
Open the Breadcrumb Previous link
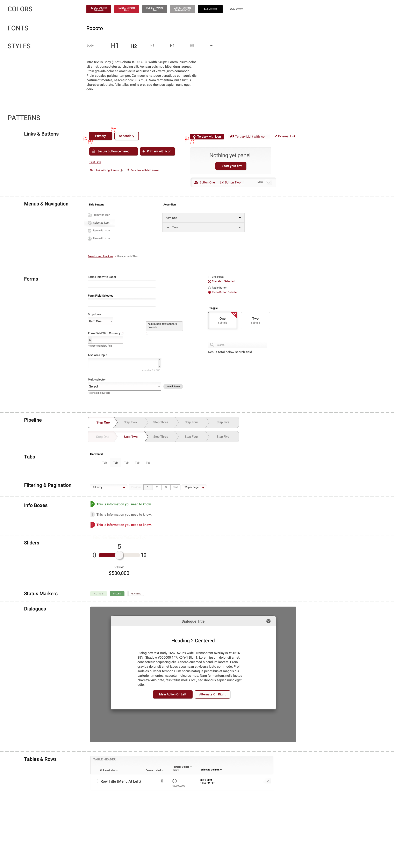[100, 256]
